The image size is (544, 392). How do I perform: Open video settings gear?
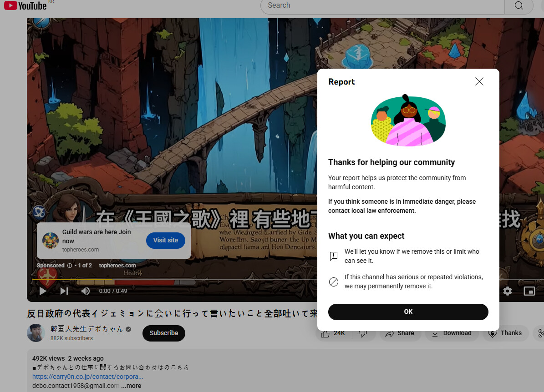507,291
